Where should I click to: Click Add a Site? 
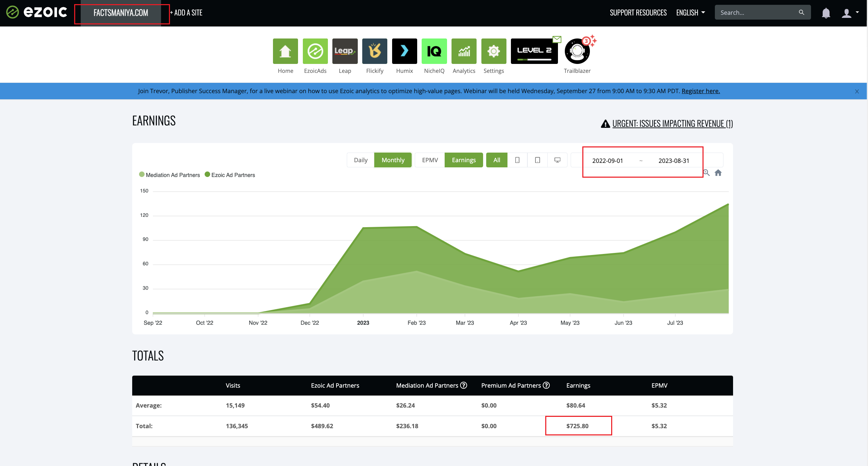pyautogui.click(x=186, y=13)
